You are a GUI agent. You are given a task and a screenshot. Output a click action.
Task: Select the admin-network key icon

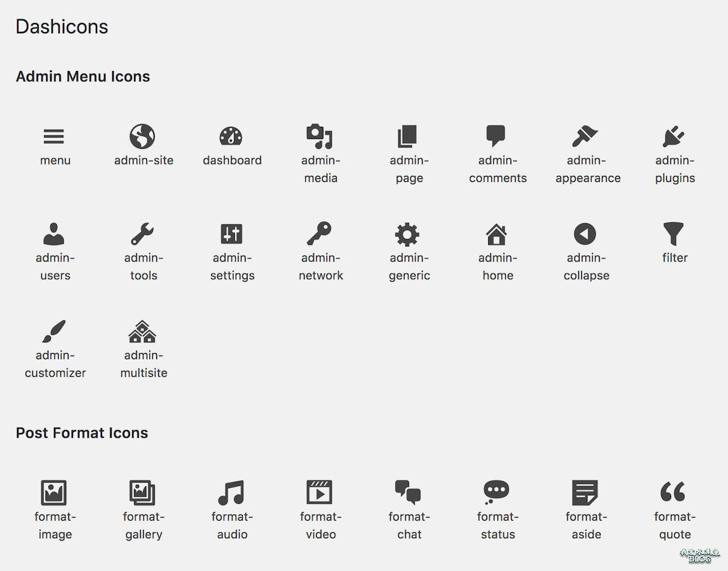point(319,234)
